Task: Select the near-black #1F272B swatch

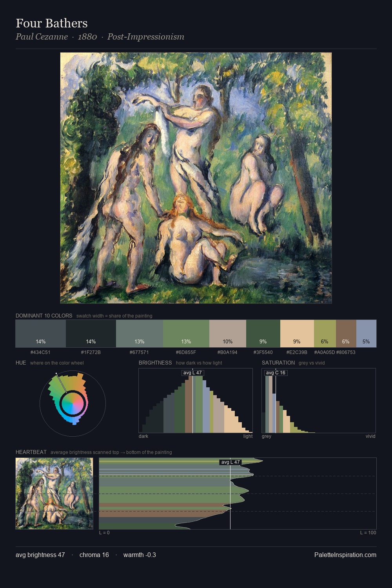Action: click(91, 334)
